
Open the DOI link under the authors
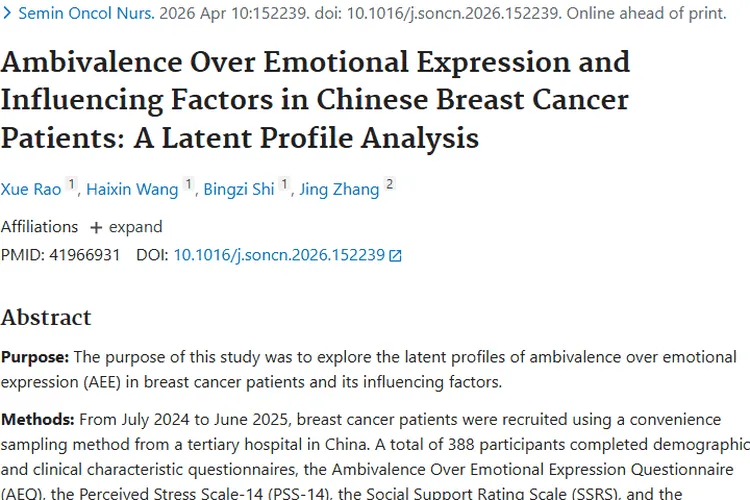pos(279,255)
